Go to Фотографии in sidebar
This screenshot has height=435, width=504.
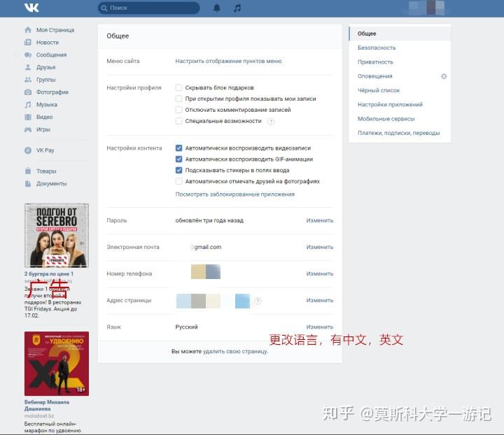(52, 92)
